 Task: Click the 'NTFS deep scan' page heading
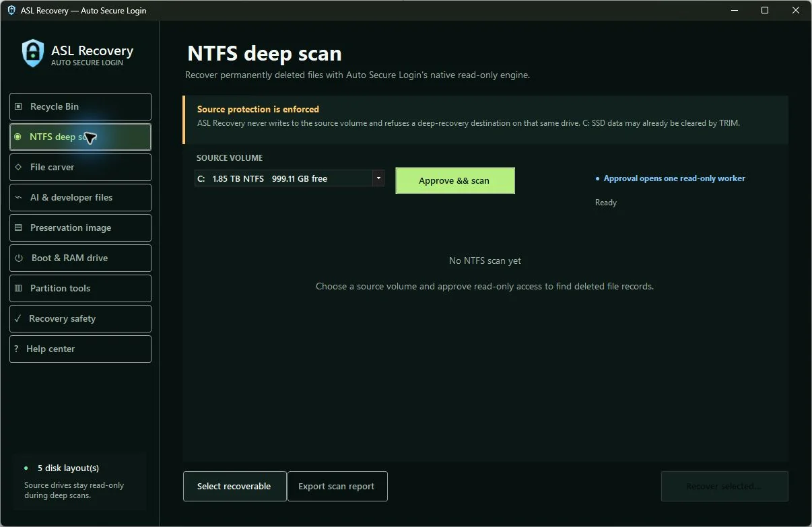[265, 53]
